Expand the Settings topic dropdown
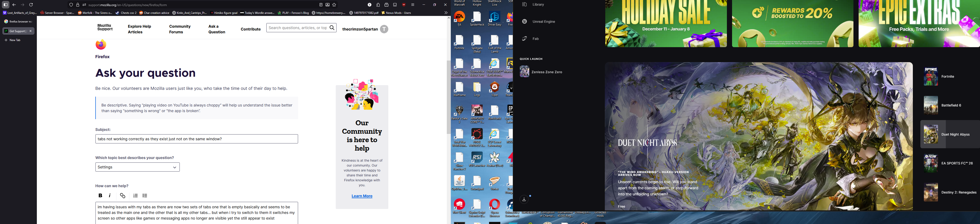This screenshot has width=980, height=224. tap(137, 167)
